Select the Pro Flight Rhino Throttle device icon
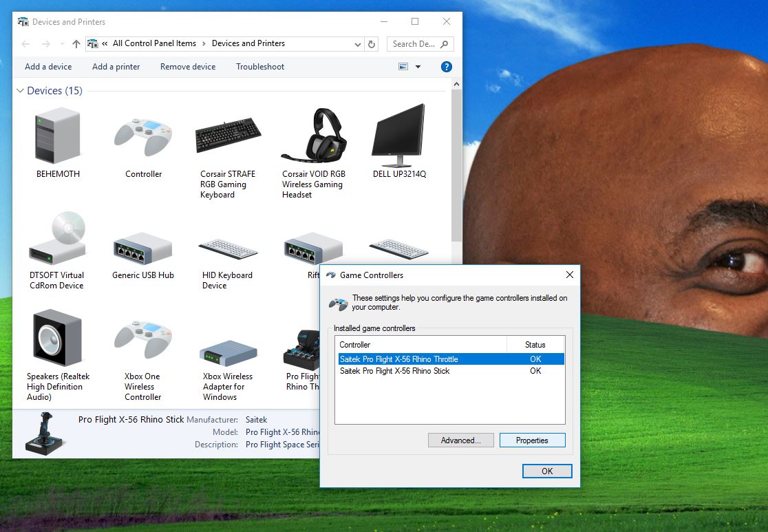The height and width of the screenshot is (532, 768). [301, 350]
